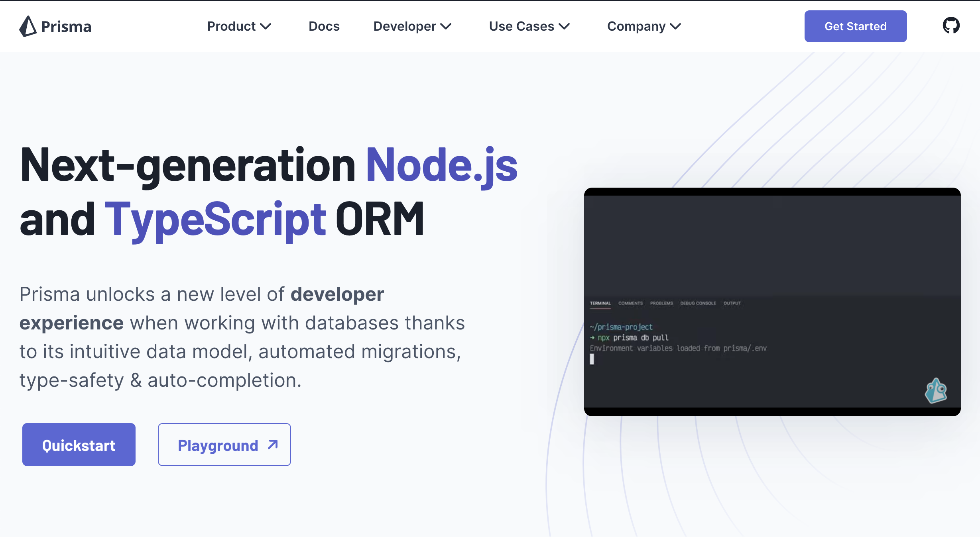980x537 pixels.
Task: Click the Docs menu item
Action: click(x=325, y=26)
